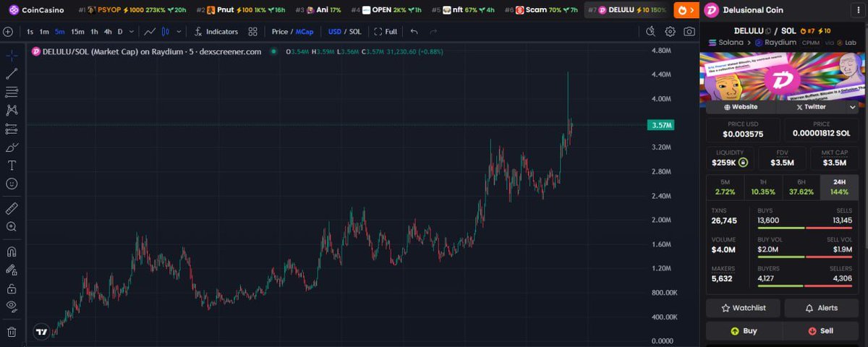The height and width of the screenshot is (347, 868).
Task: Select the trend line drawing tool
Action: pos(12,74)
